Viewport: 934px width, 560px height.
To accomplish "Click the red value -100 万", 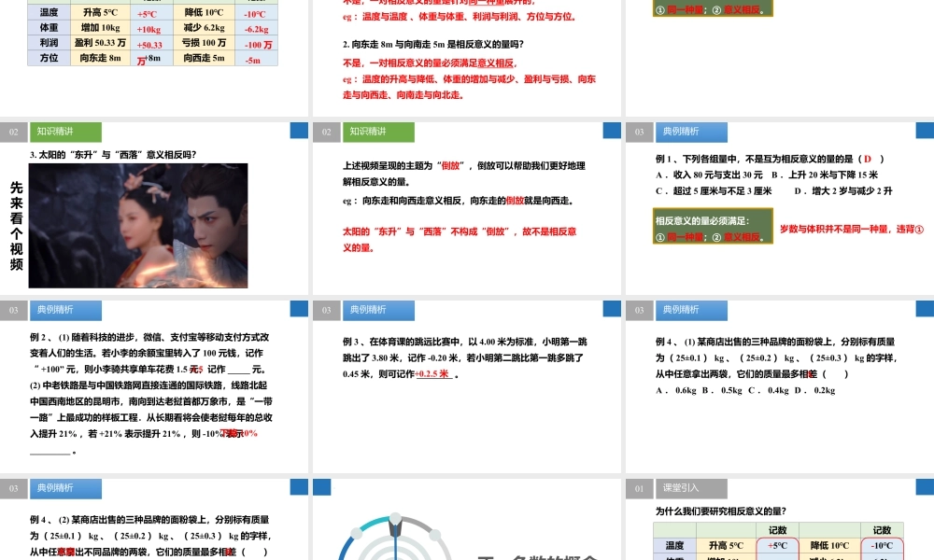I will (x=259, y=45).
